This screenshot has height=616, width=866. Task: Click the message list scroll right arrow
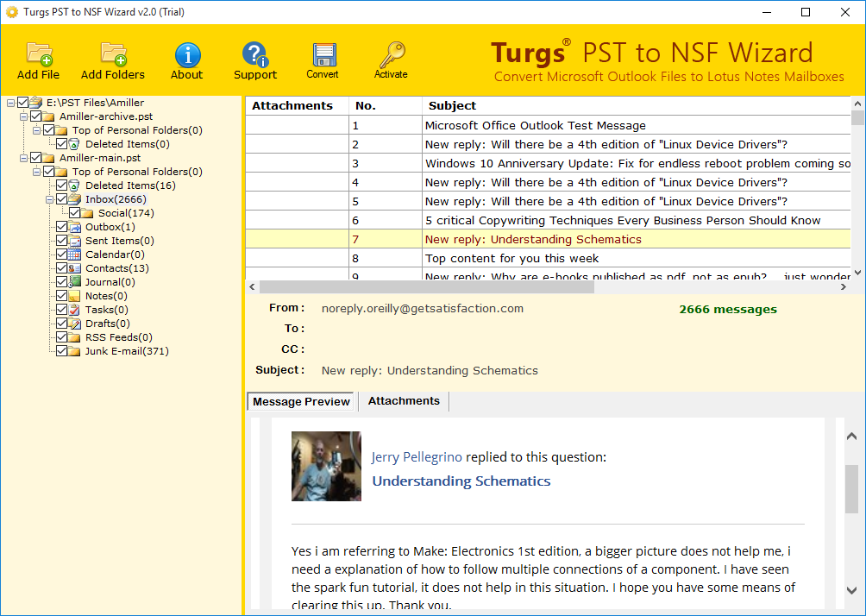point(844,287)
